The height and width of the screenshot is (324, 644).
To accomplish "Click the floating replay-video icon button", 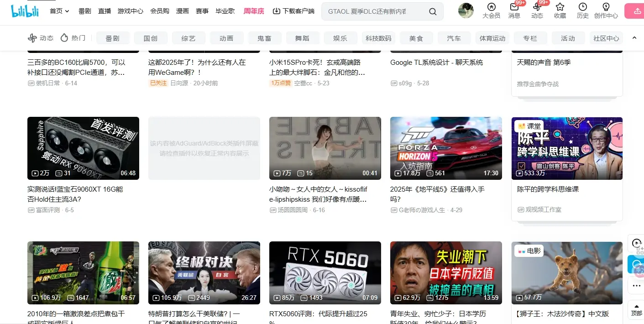I will click(x=636, y=244).
